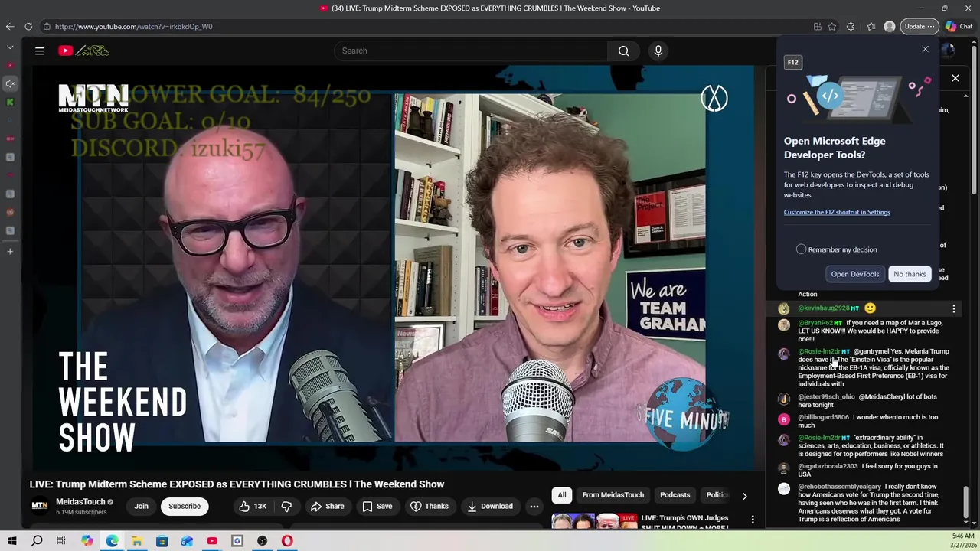
Task: Open File Explorer from the taskbar
Action: point(137,541)
